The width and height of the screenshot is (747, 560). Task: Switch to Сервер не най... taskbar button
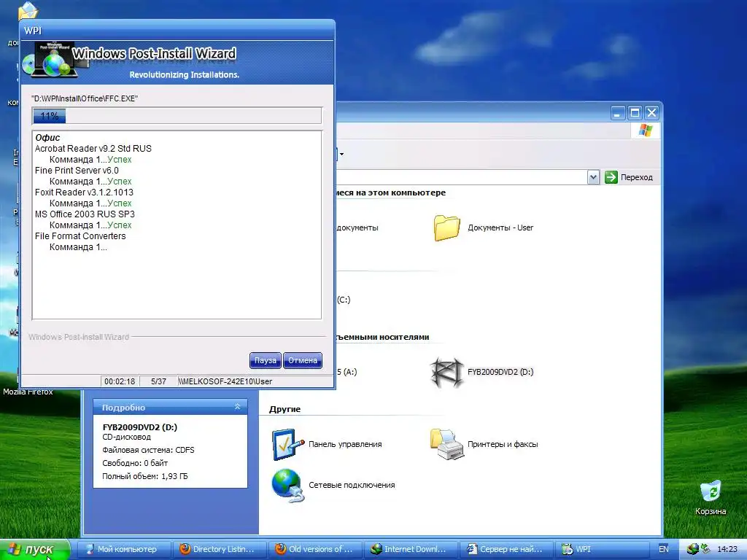coord(507,549)
